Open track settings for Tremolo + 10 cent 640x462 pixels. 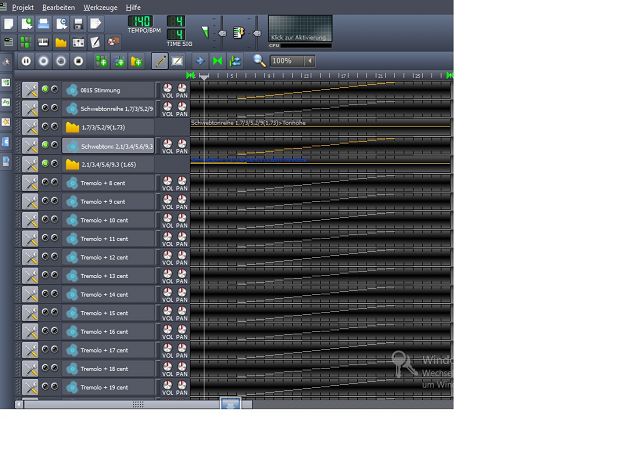(x=30, y=219)
